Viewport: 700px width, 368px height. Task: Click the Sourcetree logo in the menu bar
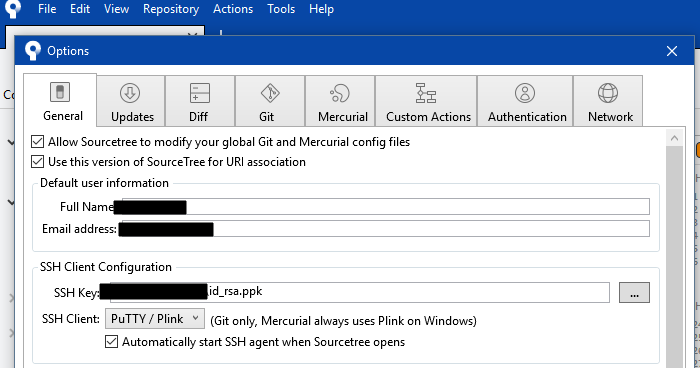tap(13, 9)
